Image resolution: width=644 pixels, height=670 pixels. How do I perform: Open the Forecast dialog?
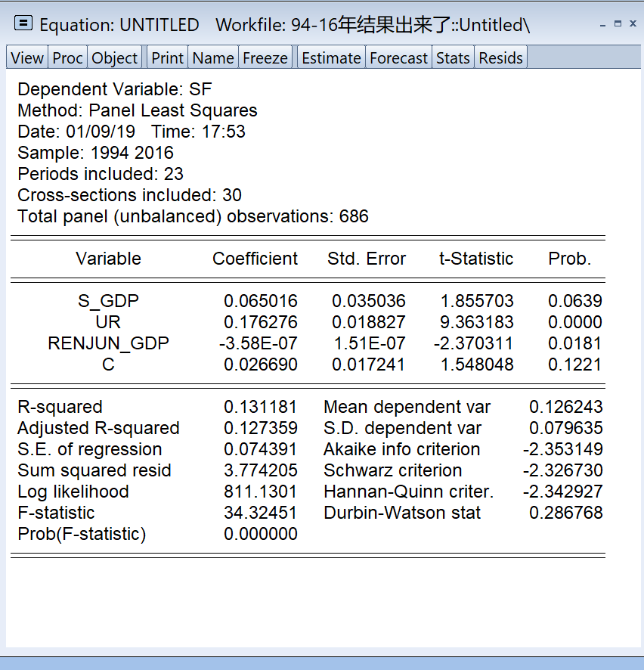click(398, 57)
